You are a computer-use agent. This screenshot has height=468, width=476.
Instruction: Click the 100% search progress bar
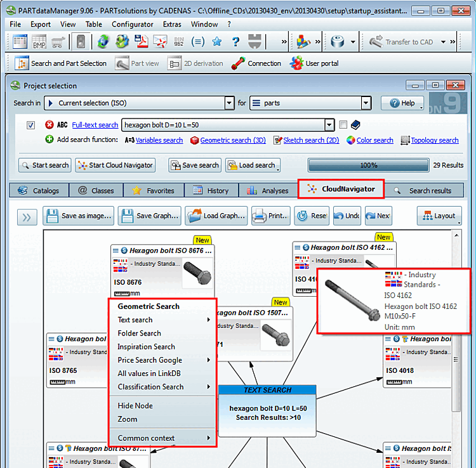(x=369, y=166)
